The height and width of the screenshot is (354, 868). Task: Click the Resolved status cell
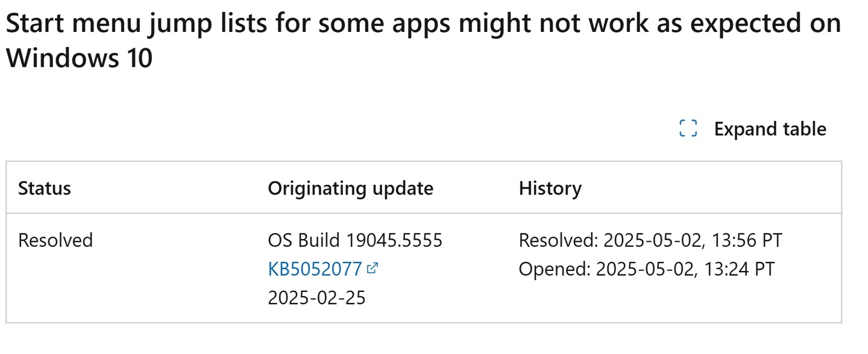[56, 240]
